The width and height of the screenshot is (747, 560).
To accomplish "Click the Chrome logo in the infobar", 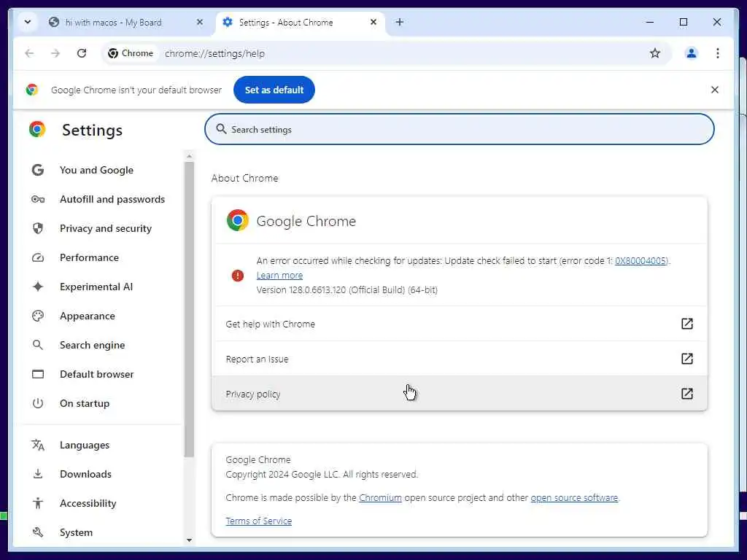I will tap(32, 90).
